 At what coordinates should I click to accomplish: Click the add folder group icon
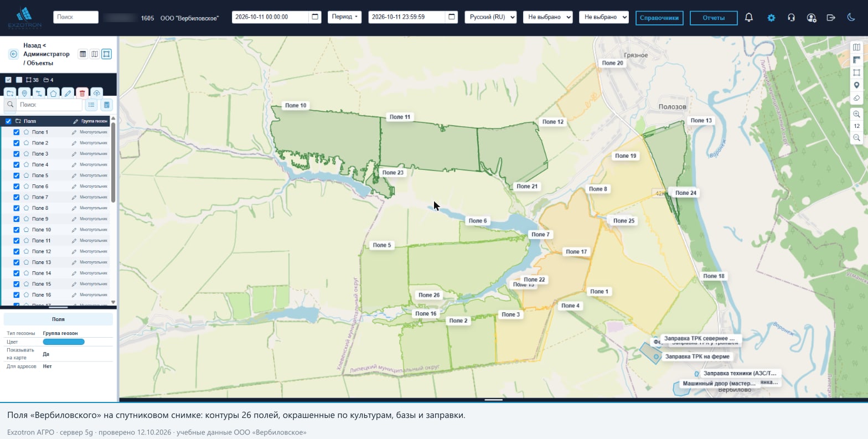[10, 93]
